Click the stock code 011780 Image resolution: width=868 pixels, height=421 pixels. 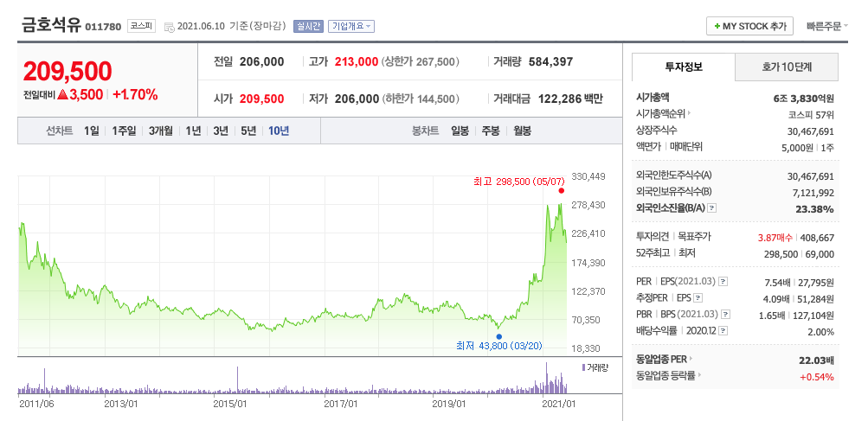click(103, 27)
